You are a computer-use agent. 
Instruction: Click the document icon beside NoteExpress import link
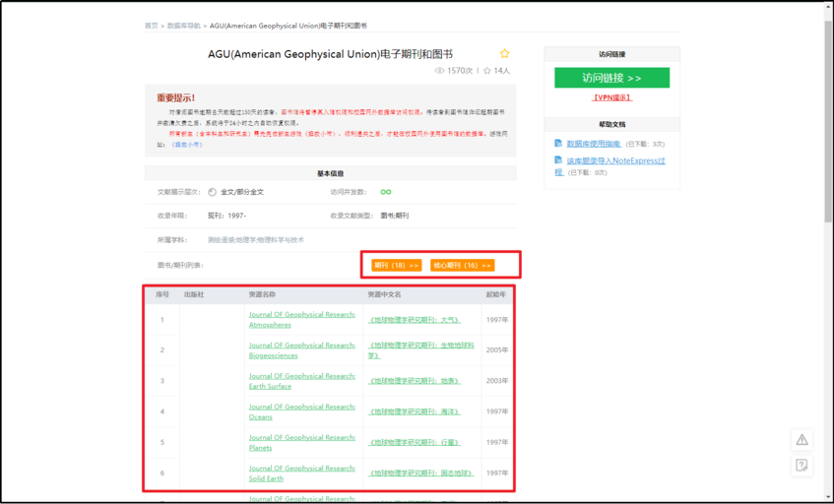pyautogui.click(x=558, y=160)
